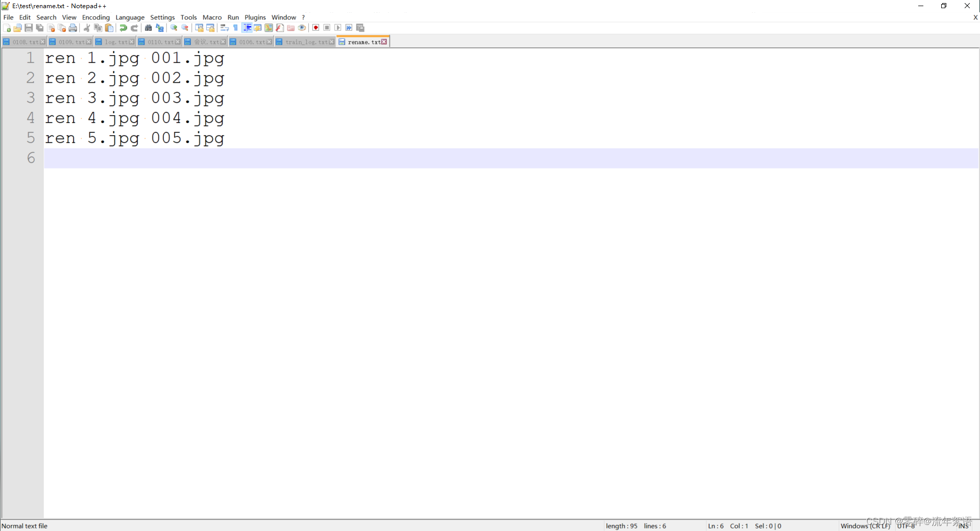This screenshot has width=980, height=531.
Task: Click Windows (CR LF) status bar field
Action: pyautogui.click(x=865, y=526)
